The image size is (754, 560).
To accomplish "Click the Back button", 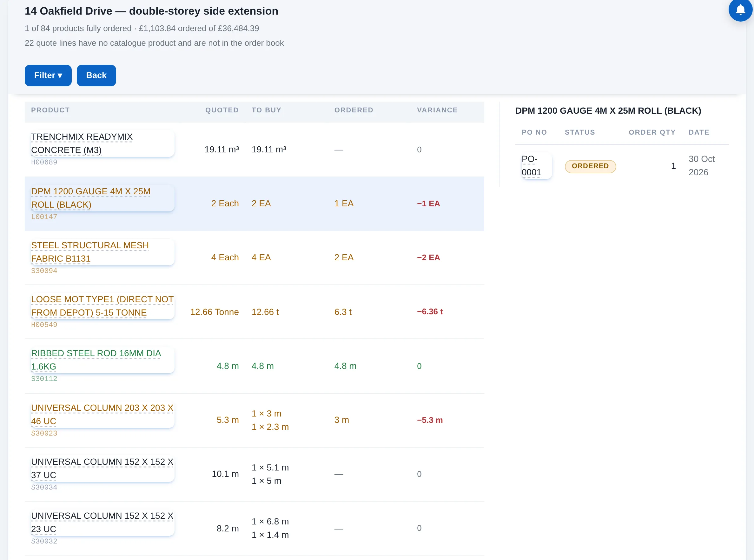I will coord(96,75).
